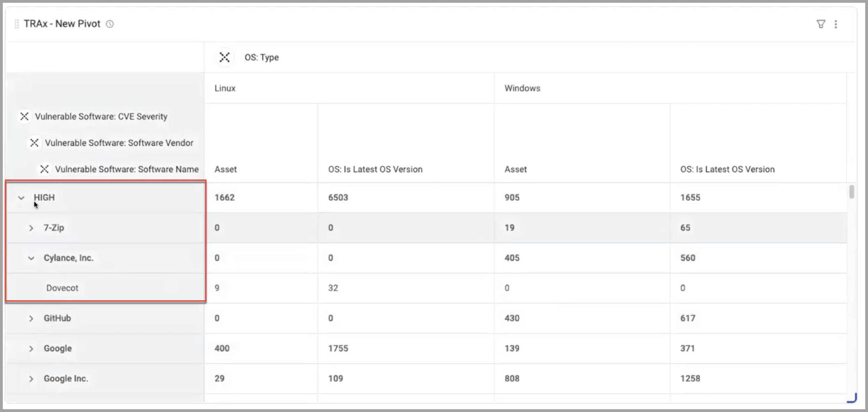Click the 1662 Linux asset count cell
The width and height of the screenshot is (868, 412).
point(225,198)
